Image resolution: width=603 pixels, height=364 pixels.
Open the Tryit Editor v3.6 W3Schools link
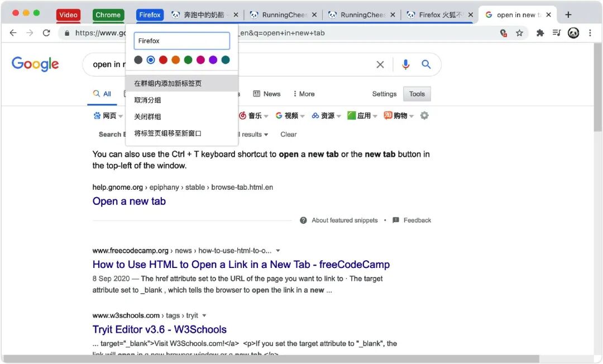[x=160, y=329]
